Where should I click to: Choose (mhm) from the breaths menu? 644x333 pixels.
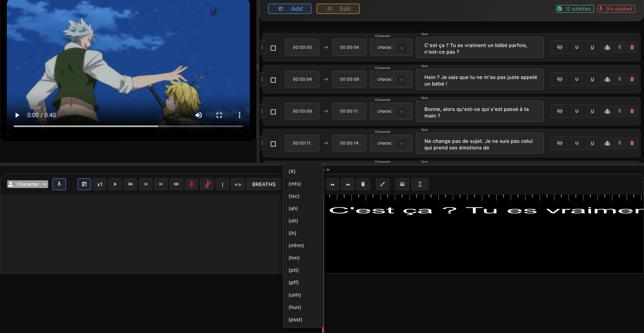pos(303,245)
